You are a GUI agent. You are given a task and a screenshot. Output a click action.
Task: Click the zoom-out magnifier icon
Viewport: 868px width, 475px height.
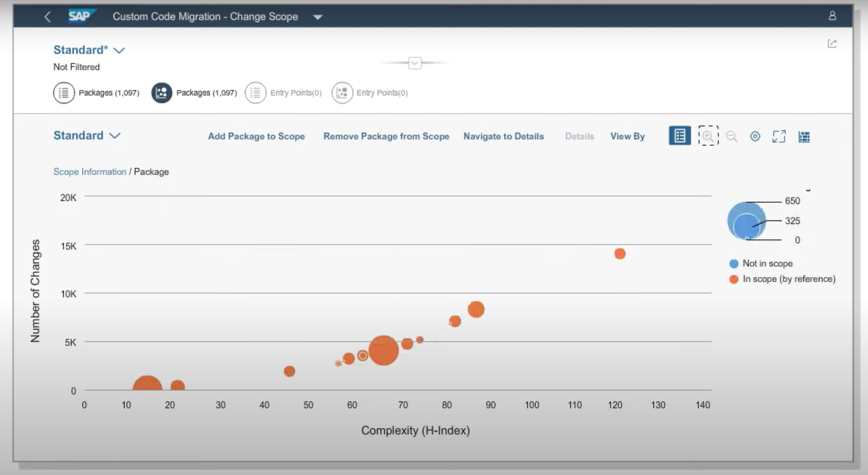732,137
